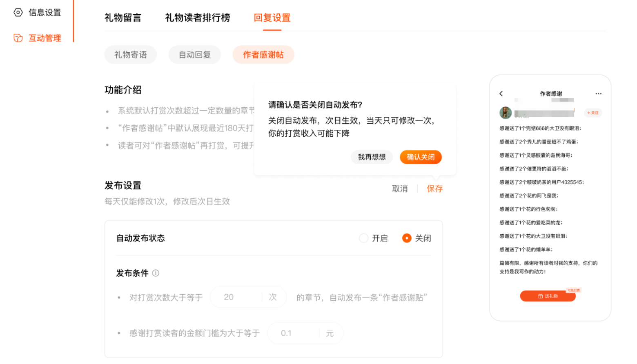The width and height of the screenshot is (637, 364).
Task: Click the +关注 follow button
Action: point(592,113)
